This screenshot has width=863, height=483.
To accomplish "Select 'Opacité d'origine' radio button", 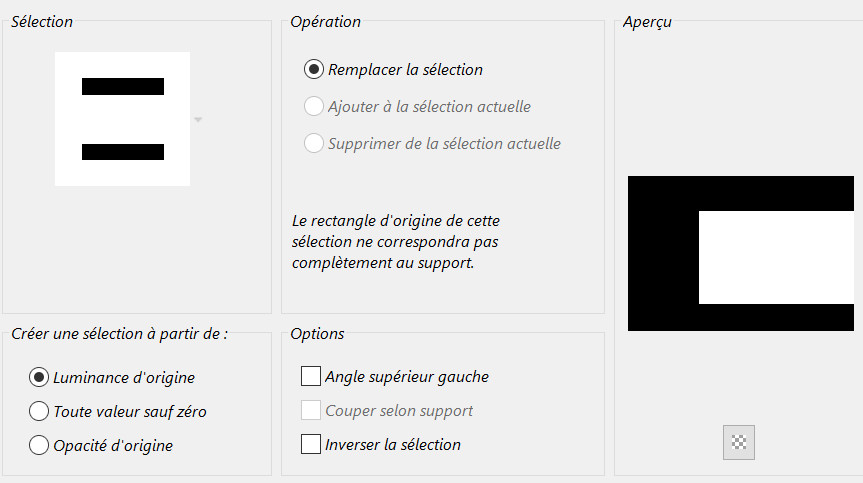I will tap(40, 445).
